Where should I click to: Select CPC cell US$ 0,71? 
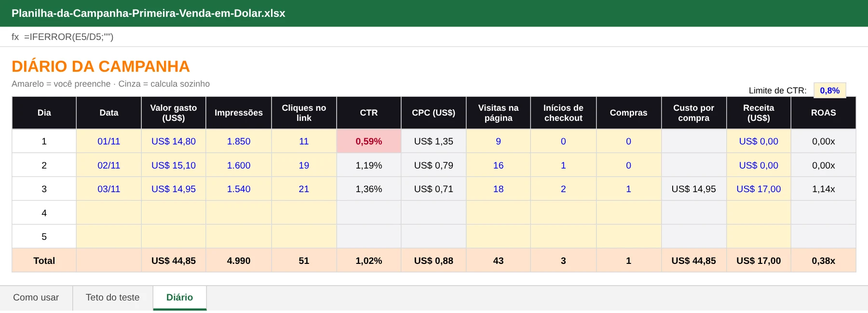[x=434, y=189]
